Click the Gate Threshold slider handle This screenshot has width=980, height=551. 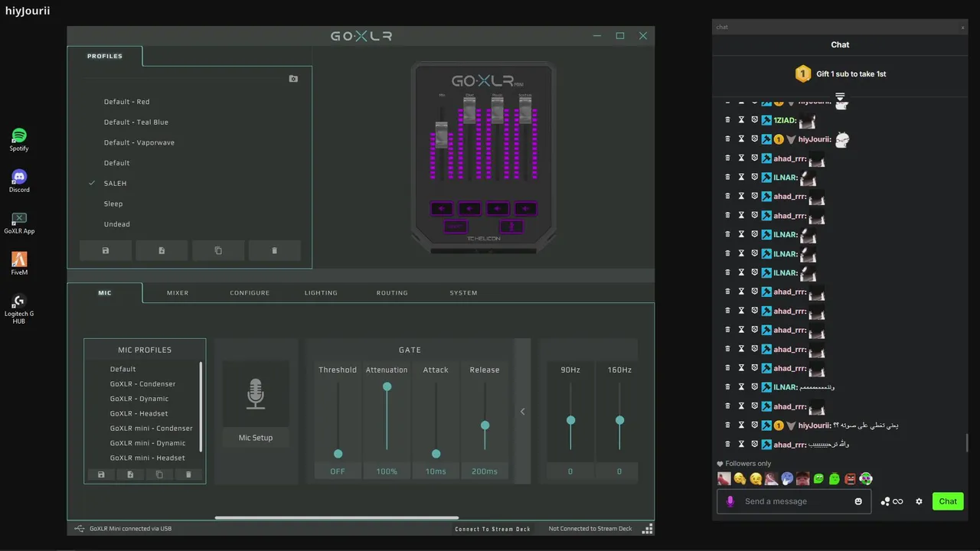(338, 454)
